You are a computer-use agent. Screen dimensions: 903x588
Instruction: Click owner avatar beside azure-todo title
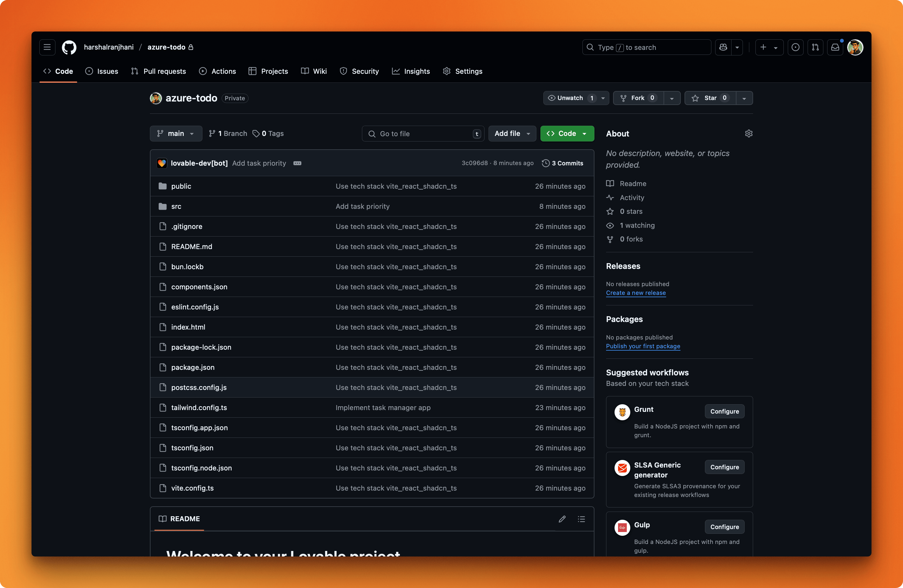pos(155,98)
